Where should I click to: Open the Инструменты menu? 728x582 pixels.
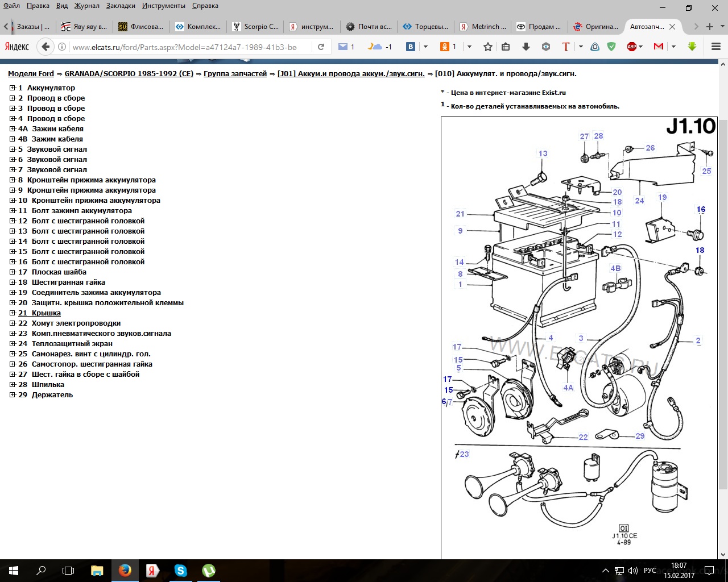pos(164,6)
